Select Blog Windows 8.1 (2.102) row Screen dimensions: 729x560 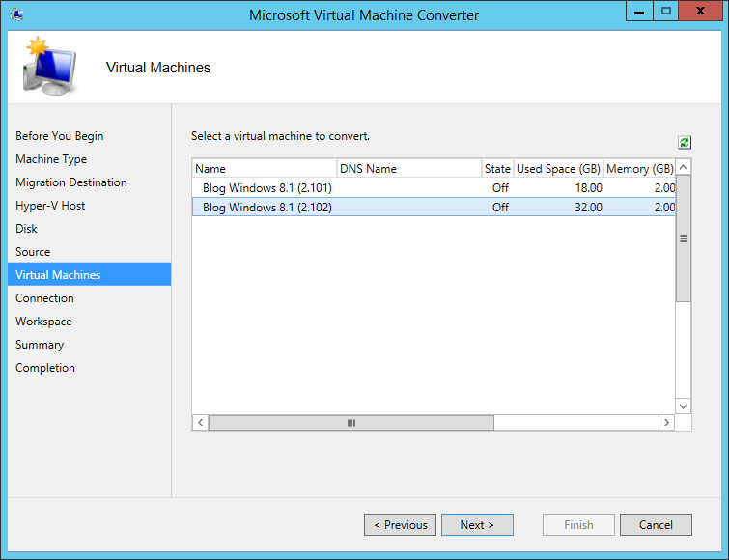click(434, 207)
